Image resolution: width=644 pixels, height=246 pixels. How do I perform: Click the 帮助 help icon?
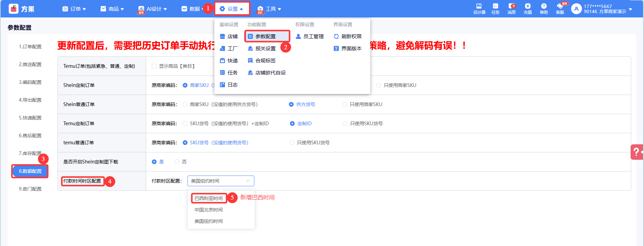(544, 9)
